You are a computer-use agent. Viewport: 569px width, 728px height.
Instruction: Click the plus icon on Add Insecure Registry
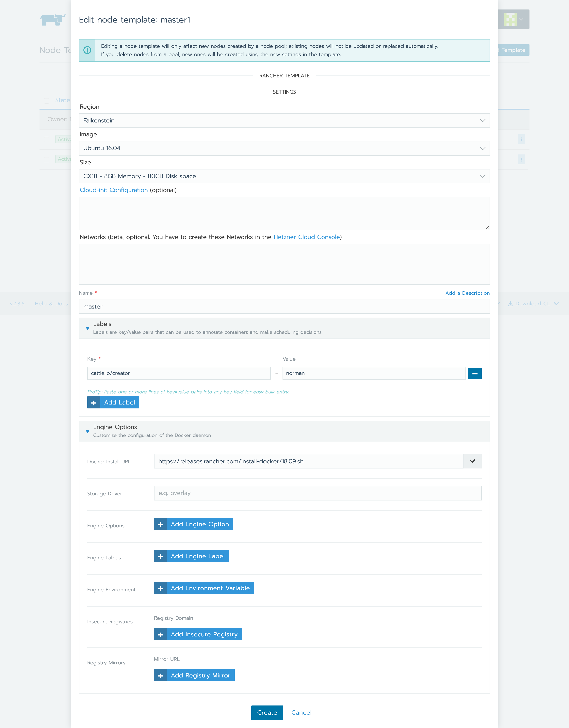[x=160, y=634]
